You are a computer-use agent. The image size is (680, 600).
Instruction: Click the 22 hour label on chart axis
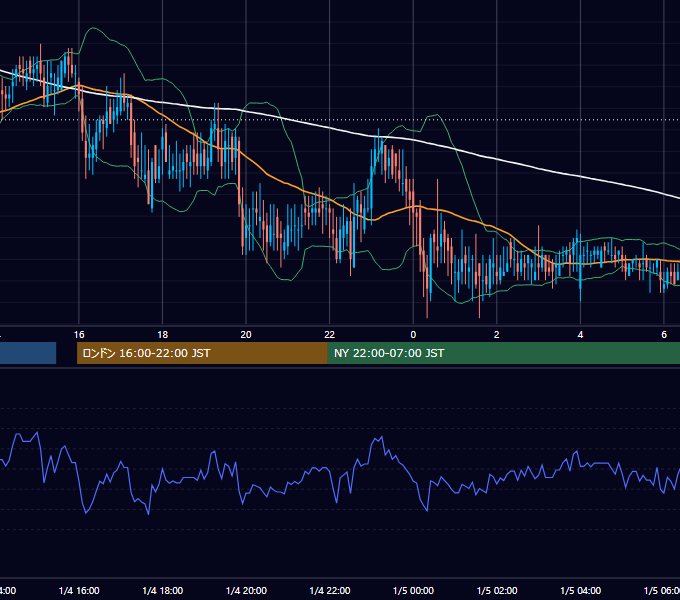(x=330, y=335)
